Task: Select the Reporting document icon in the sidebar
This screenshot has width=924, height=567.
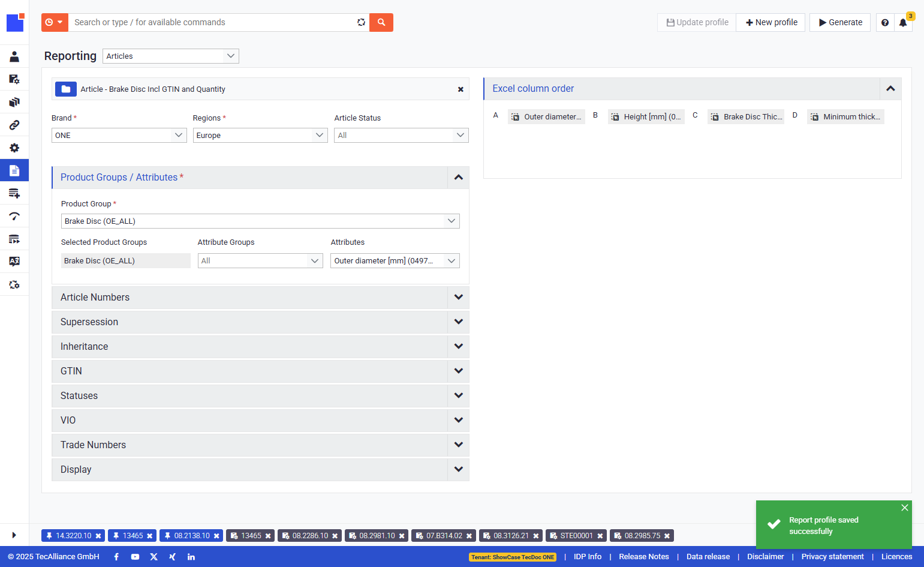Action: pyautogui.click(x=14, y=170)
